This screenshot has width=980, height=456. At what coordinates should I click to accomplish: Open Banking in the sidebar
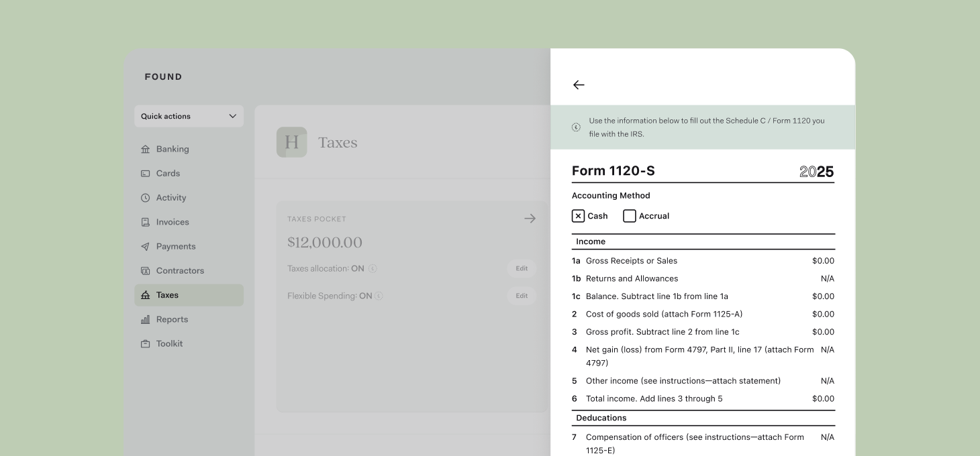pyautogui.click(x=189, y=149)
